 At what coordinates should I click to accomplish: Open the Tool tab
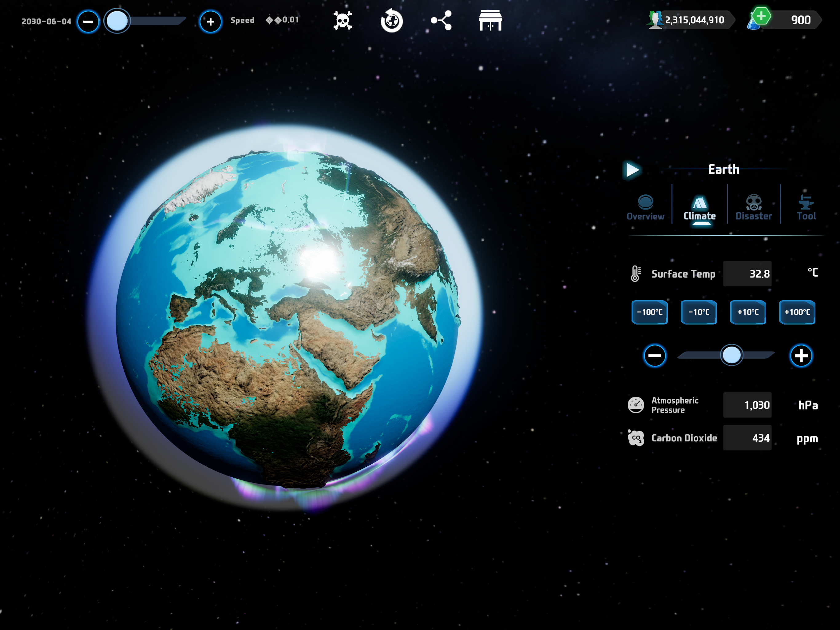[806, 207]
